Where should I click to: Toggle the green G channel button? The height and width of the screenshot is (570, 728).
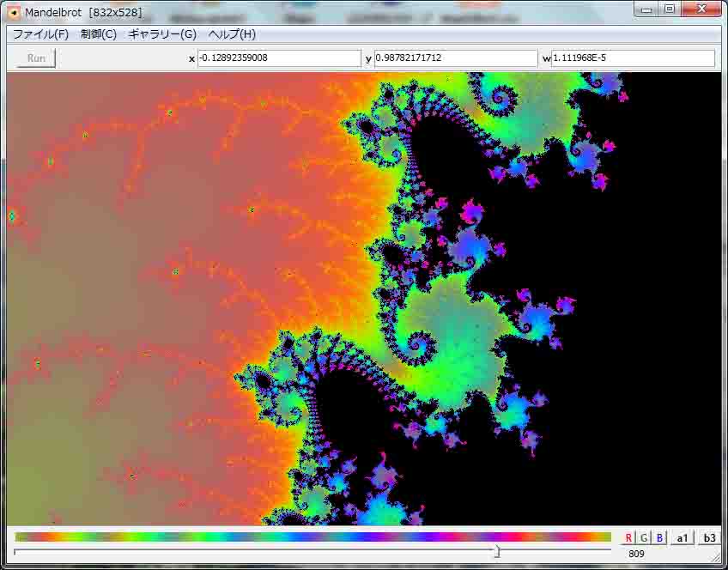click(x=644, y=538)
